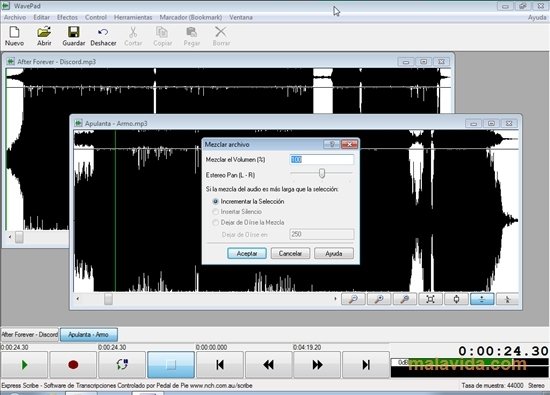Viewport: 550px width, 395px height.
Task: Undo with the Deshacer arrow icon
Action: coord(103,32)
